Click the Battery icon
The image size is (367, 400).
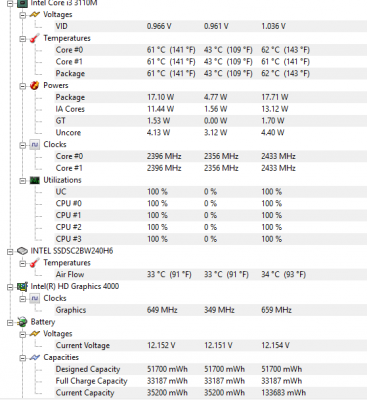(x=22, y=322)
